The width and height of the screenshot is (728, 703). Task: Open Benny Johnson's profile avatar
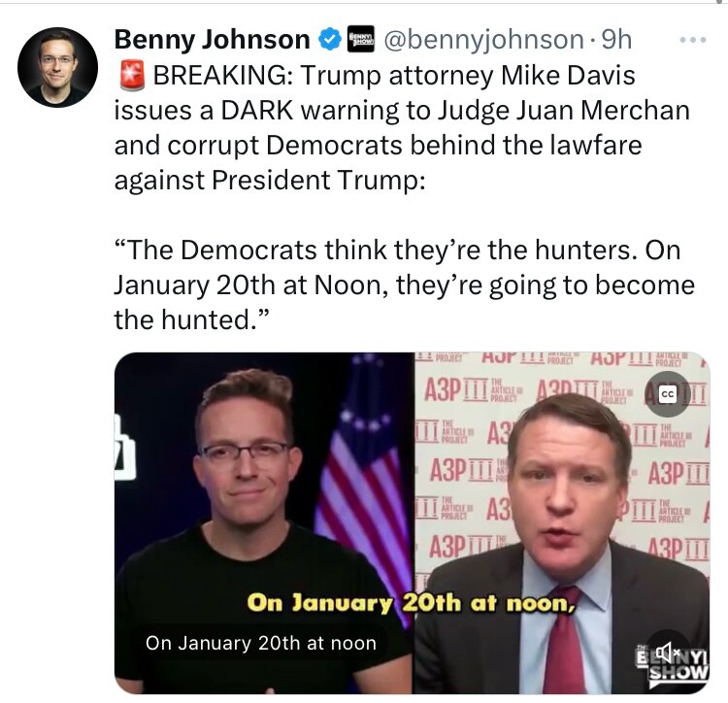coord(58,67)
